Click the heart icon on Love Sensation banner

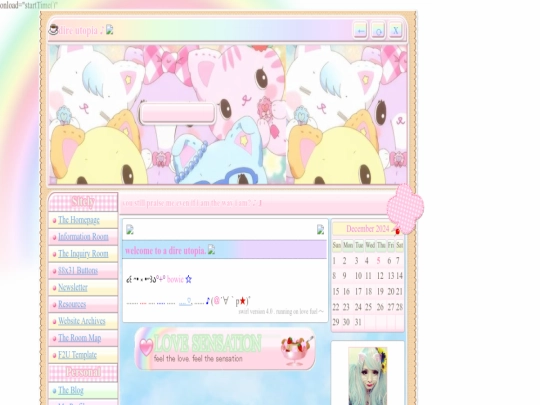pos(146,347)
